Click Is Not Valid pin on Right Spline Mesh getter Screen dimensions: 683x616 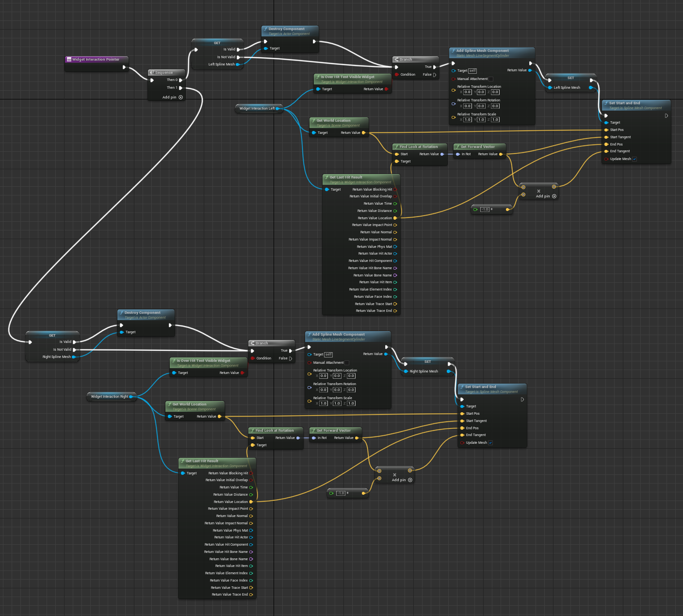(74, 350)
